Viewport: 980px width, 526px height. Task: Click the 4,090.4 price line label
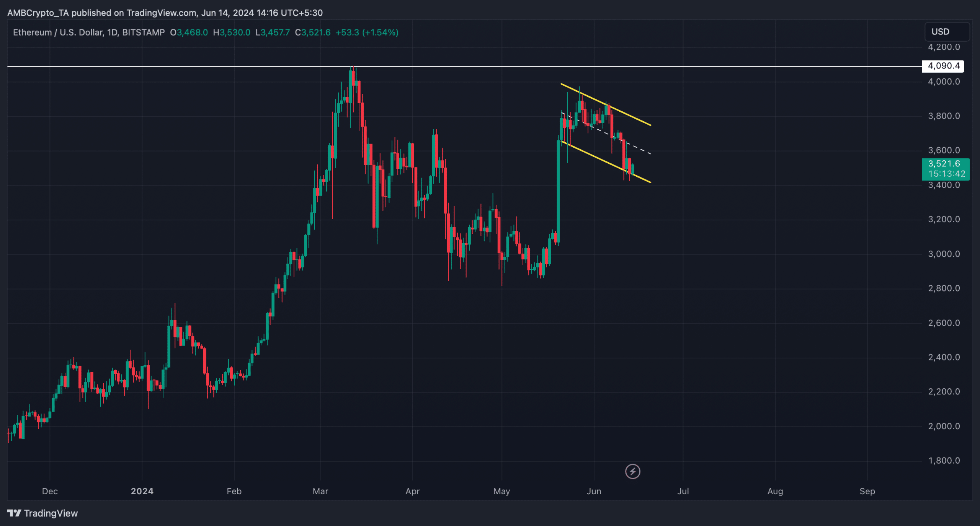tap(943, 66)
